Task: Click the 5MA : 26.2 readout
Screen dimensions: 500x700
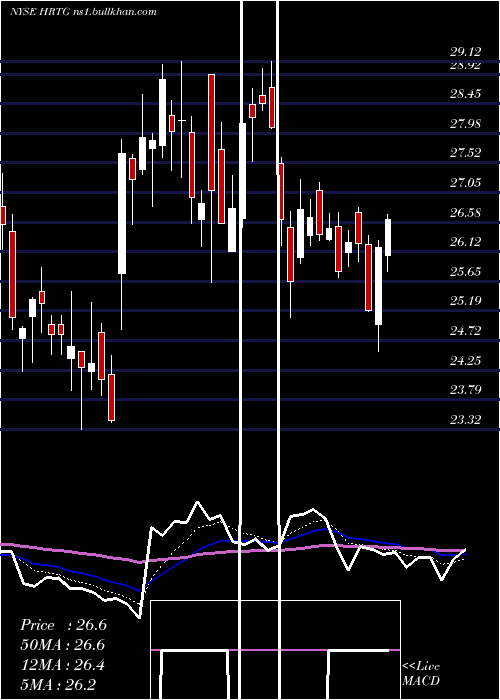Action: (x=58, y=685)
